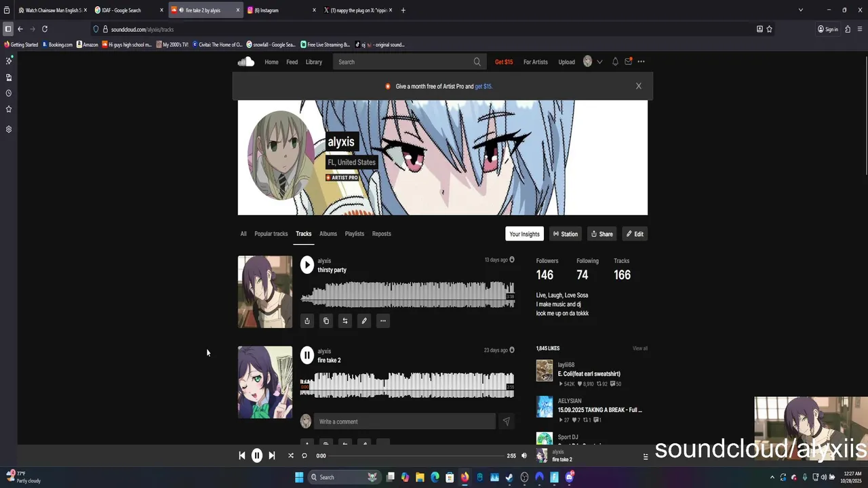Switch to the Popular tracks tab
The width and height of the screenshot is (868, 488).
pos(271,234)
